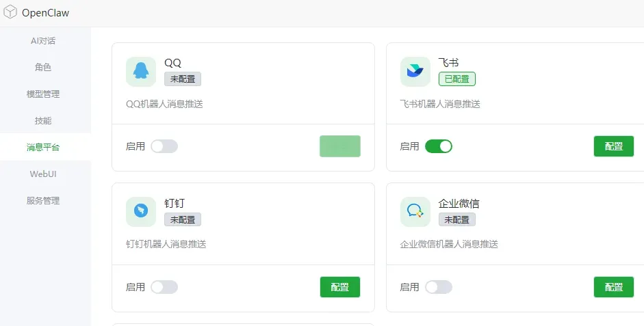The width and height of the screenshot is (644, 326).
Task: Navigate to 服务管理 section
Action: click(43, 200)
